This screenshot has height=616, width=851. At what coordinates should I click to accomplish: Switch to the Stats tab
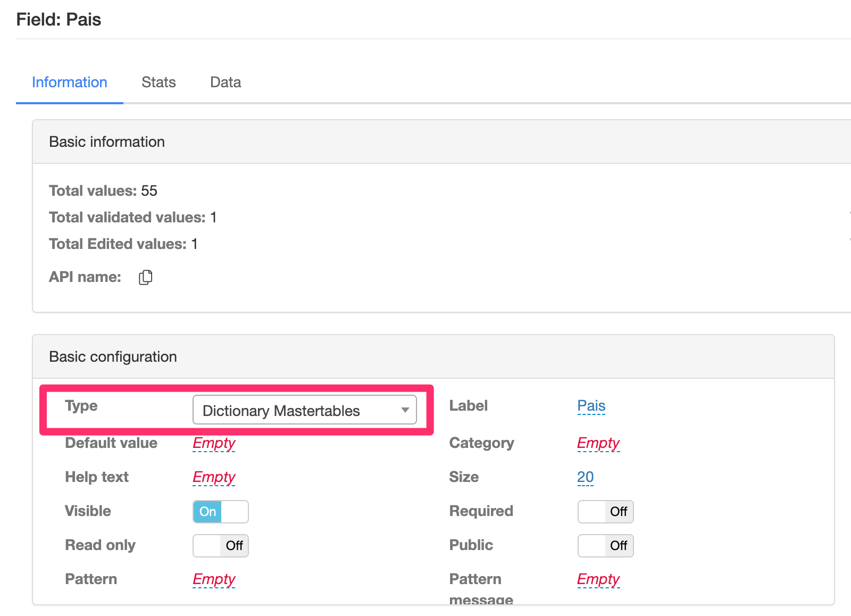tap(158, 82)
